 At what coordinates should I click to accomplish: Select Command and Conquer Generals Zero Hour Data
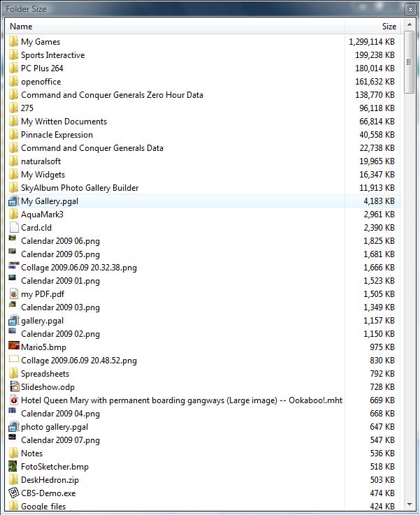click(x=112, y=95)
